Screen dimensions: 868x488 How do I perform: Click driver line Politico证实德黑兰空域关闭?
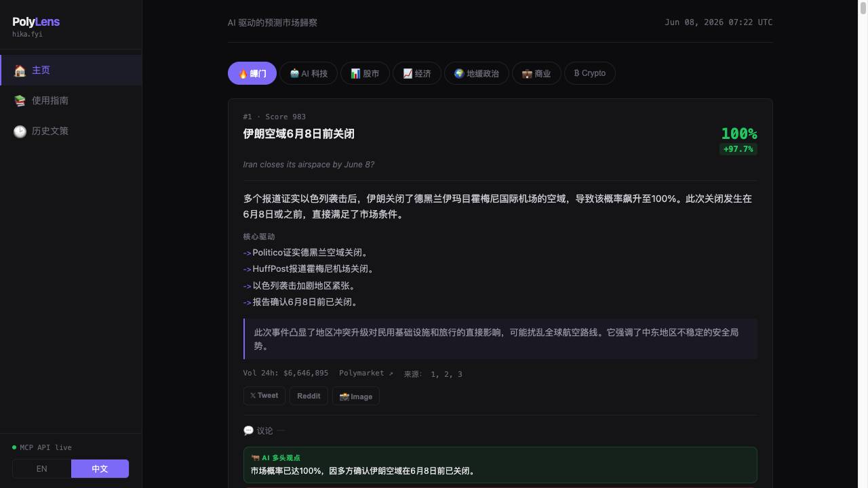click(310, 253)
